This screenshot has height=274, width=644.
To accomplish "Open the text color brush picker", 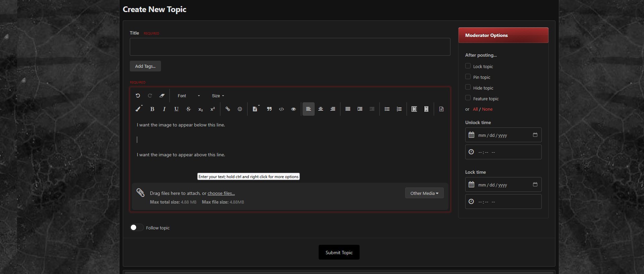I will [138, 109].
